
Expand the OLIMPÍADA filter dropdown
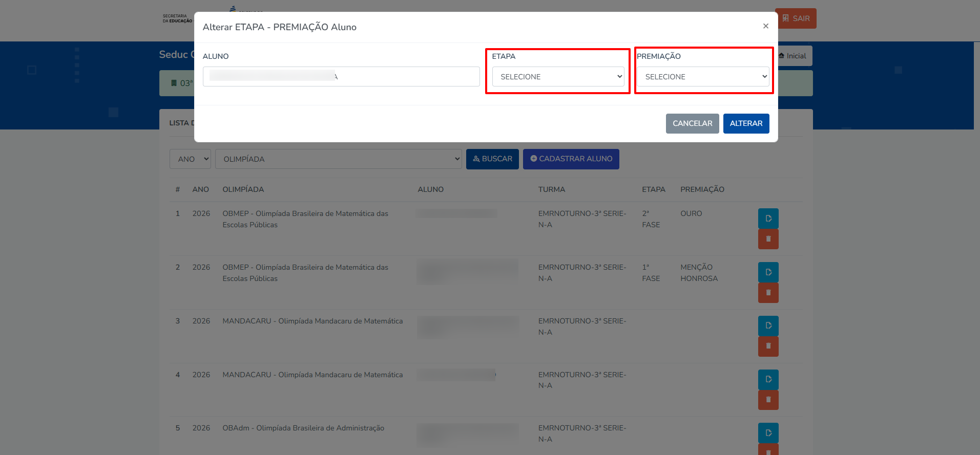pos(338,159)
